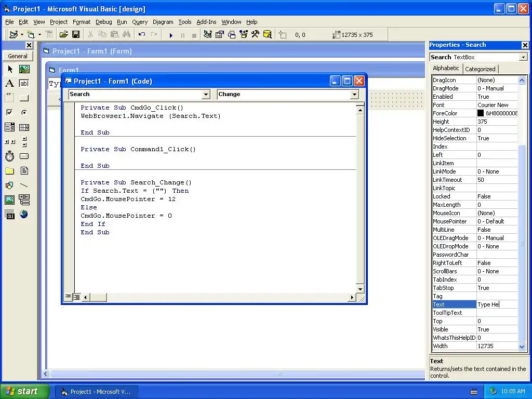This screenshot has height=399, width=532.
Task: Select the OLE container tool
Action: (10, 215)
